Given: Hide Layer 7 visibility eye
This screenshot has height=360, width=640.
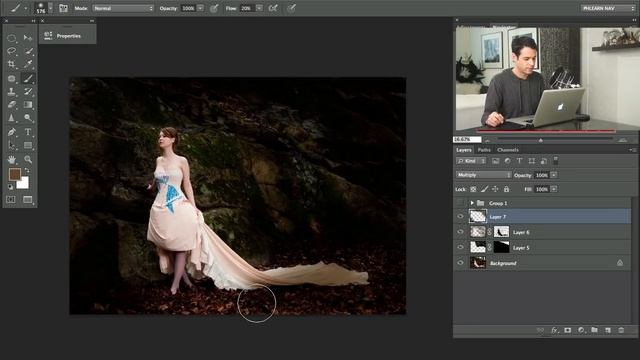Looking at the screenshot, I should [461, 217].
